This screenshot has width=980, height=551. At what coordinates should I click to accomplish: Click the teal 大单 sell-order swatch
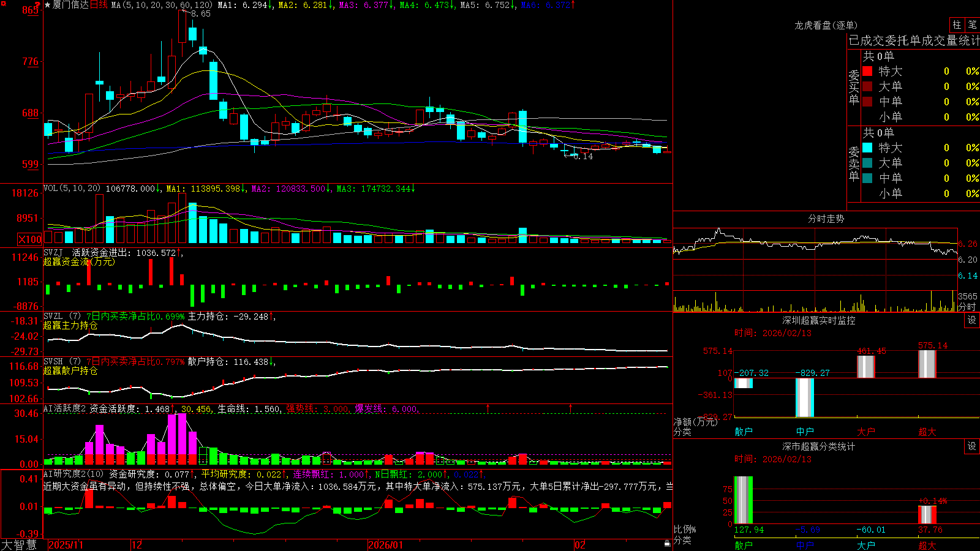(867, 163)
